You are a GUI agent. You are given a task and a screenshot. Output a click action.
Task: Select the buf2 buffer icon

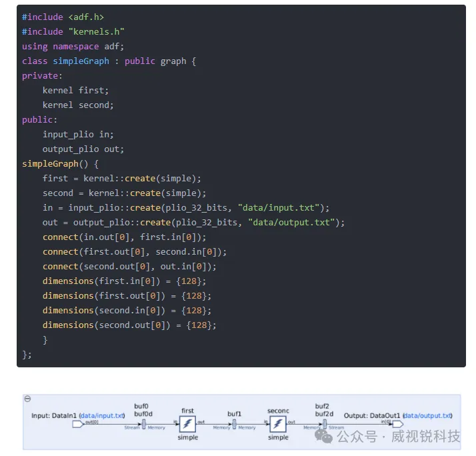(325, 424)
